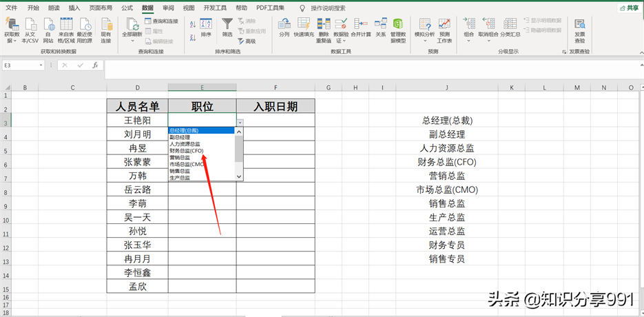Image resolution: width=644 pixels, height=317 pixels.
Task: Select 财务总监(CFO) from the dropdown list
Action: coord(187,150)
